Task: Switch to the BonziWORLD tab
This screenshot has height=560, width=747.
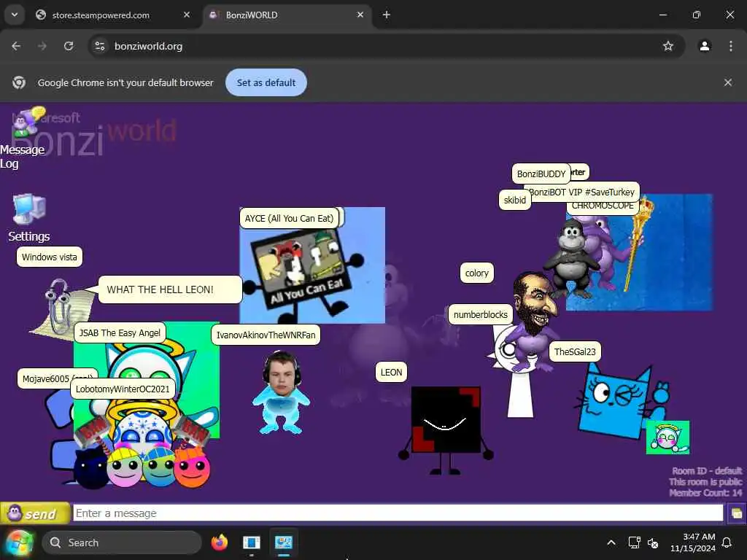Action: [x=286, y=15]
